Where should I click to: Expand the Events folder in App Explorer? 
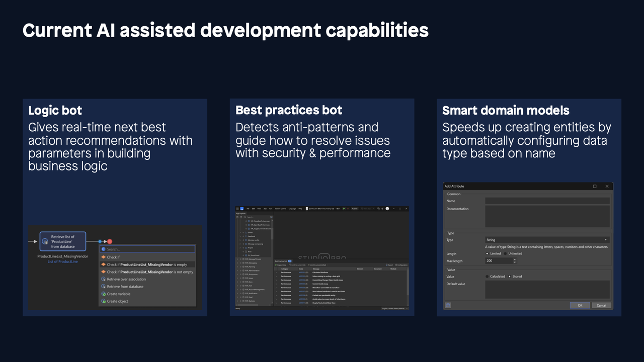[x=240, y=233]
